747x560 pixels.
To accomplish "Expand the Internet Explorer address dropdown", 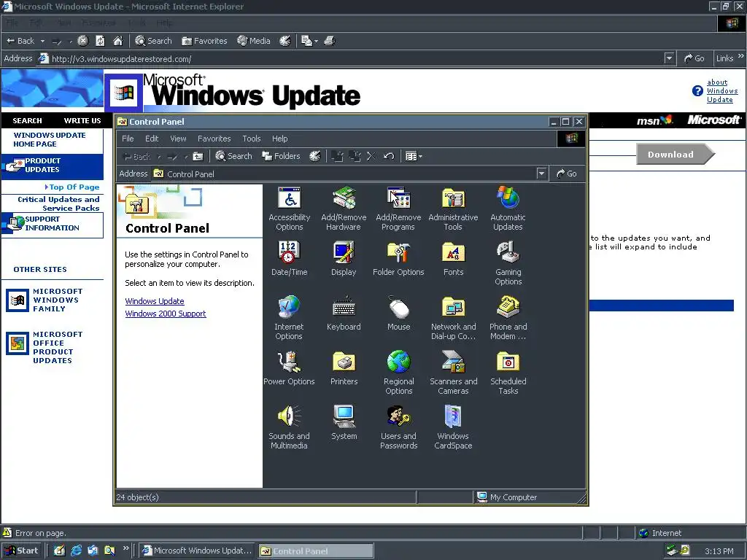I will [x=670, y=58].
